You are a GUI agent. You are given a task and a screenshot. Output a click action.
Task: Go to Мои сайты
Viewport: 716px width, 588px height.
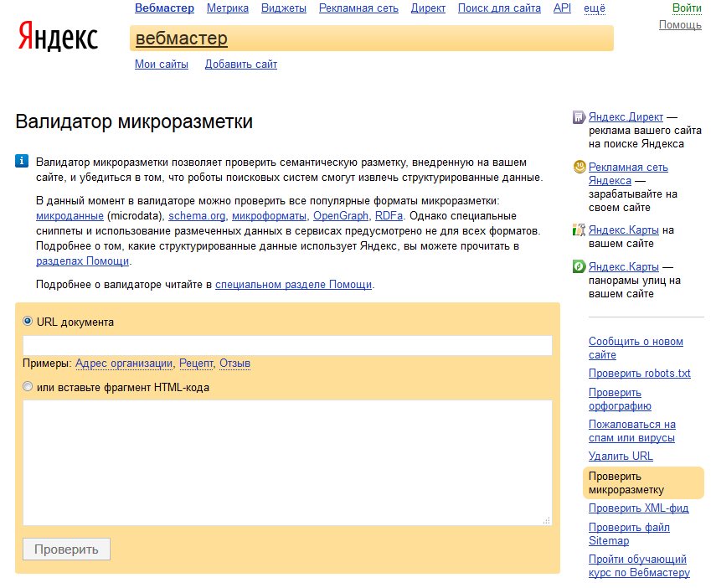161,64
